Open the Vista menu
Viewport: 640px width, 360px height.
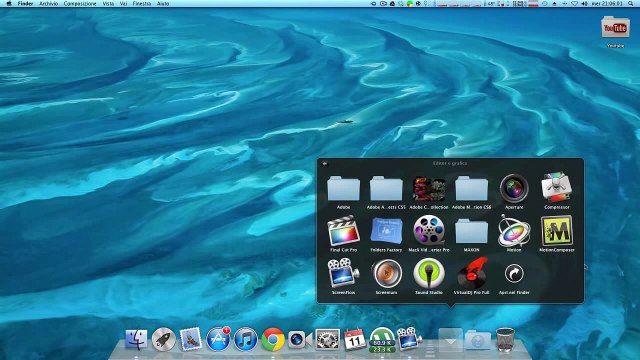click(108, 3)
